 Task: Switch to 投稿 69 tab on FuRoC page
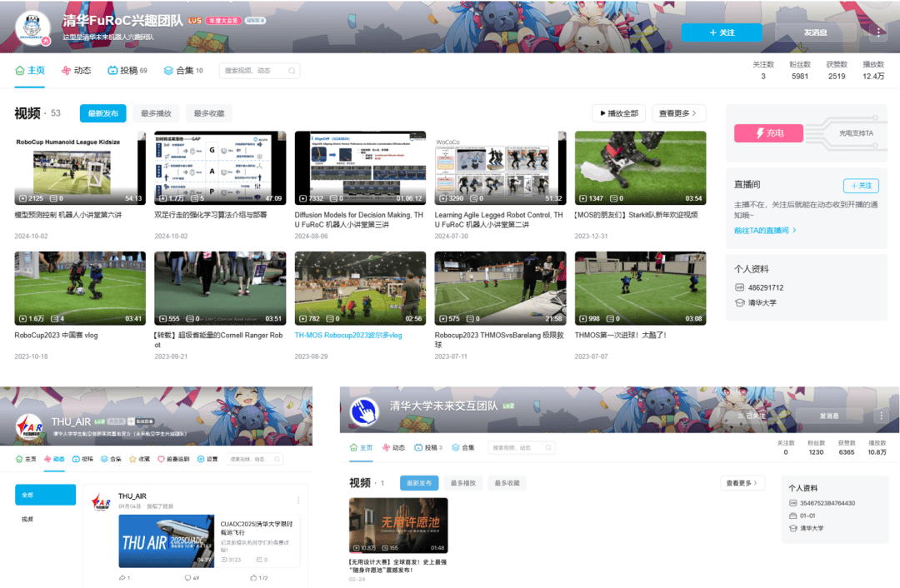(x=127, y=71)
